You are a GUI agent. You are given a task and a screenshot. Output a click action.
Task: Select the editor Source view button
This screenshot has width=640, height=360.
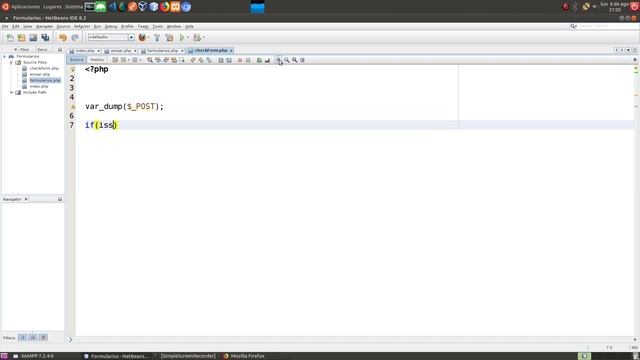tap(76, 60)
